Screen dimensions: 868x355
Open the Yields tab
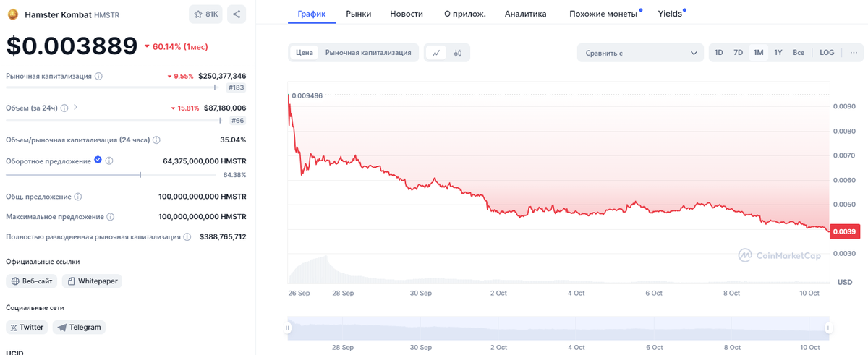click(x=670, y=14)
